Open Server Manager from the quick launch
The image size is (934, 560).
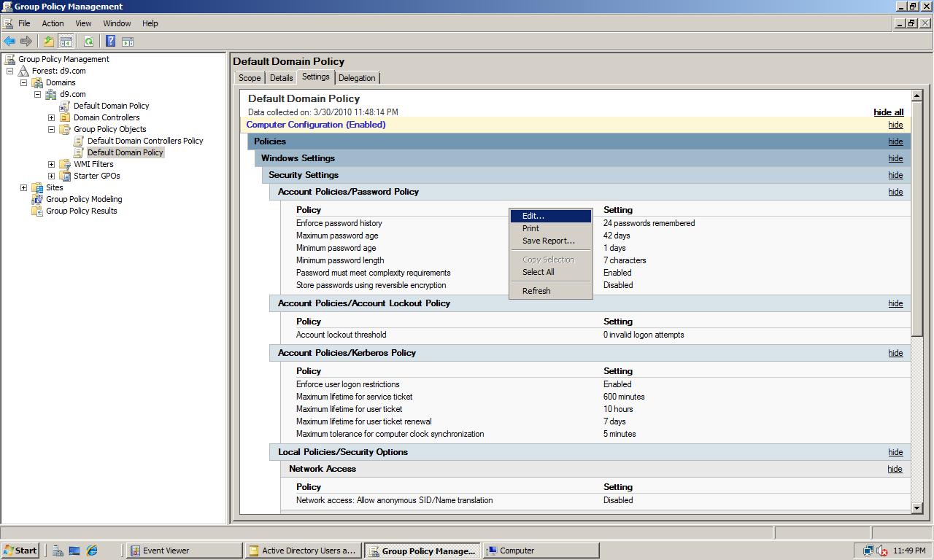click(x=58, y=551)
